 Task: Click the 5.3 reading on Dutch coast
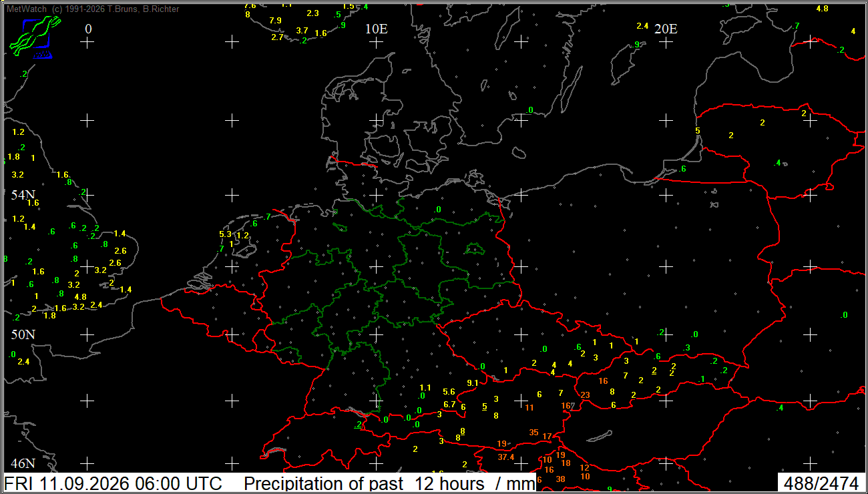pos(225,234)
